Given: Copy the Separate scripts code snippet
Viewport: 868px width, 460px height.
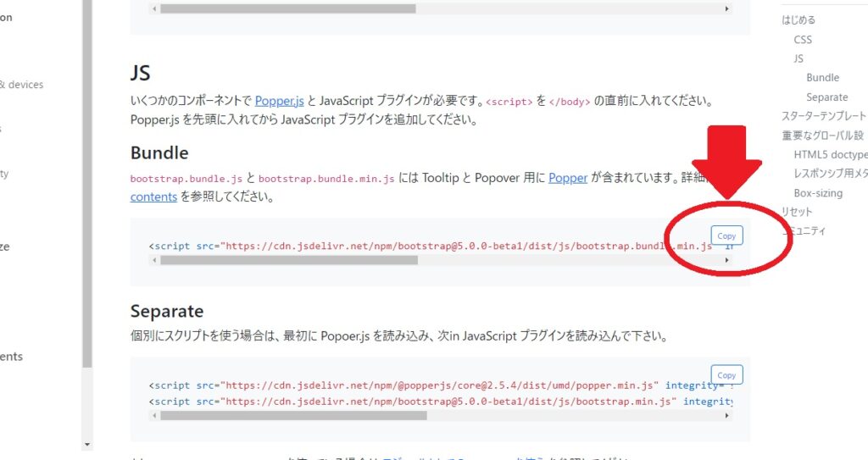Looking at the screenshot, I should click(726, 374).
